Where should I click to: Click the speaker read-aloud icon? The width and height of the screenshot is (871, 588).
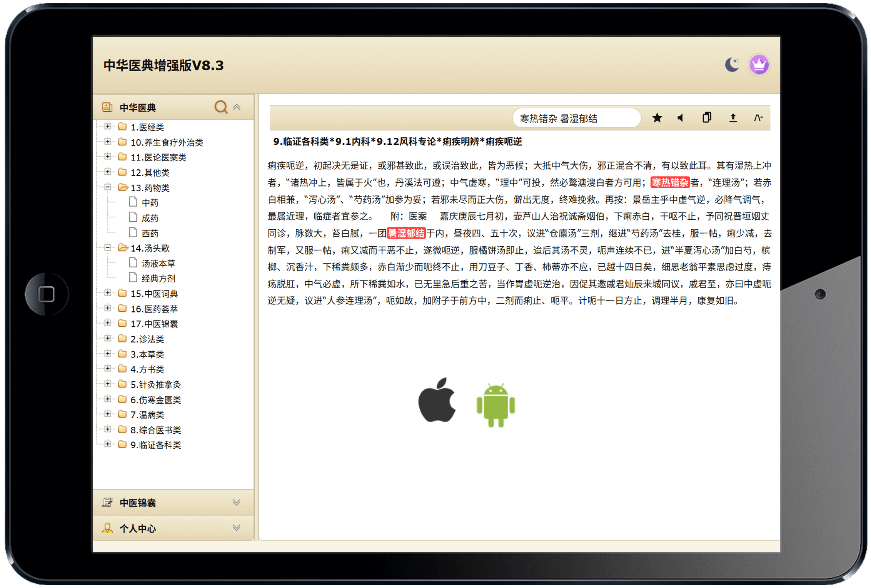pos(681,118)
